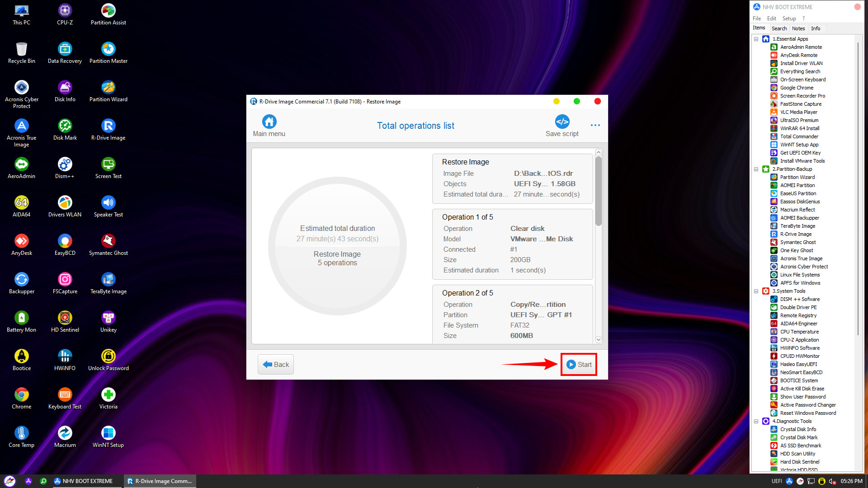The height and width of the screenshot is (488, 868).
Task: Click the Start button to begin restore
Action: pos(579,364)
